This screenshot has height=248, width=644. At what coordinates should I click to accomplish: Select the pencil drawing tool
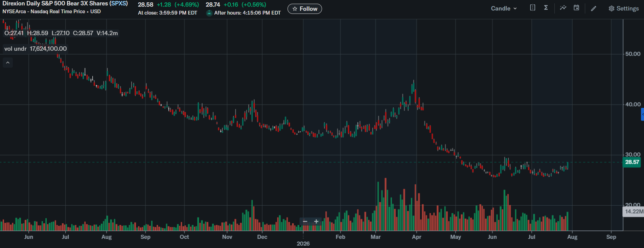(594, 8)
